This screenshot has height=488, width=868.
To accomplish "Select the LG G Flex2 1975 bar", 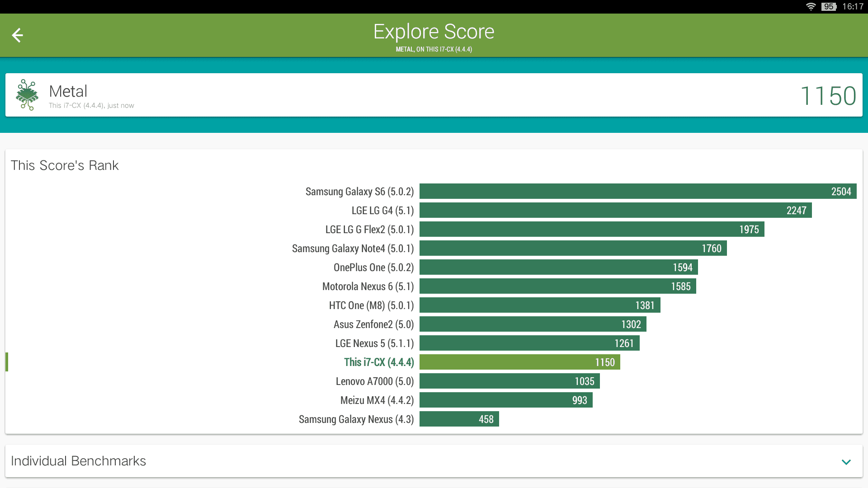I will pos(592,229).
